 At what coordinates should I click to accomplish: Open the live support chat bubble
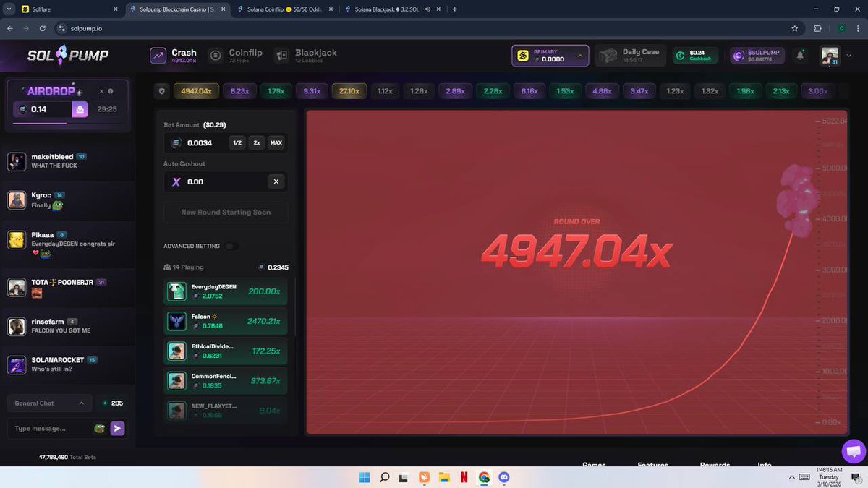[854, 451]
